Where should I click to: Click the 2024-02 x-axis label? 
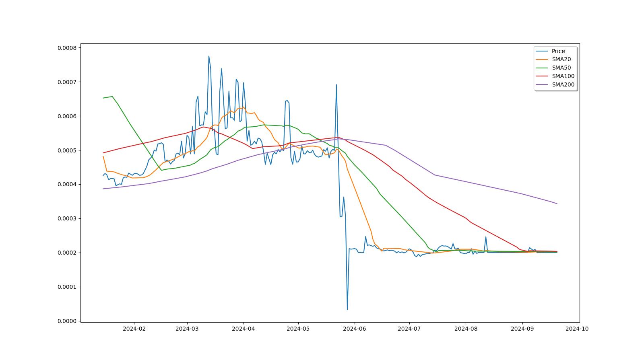pos(134,329)
